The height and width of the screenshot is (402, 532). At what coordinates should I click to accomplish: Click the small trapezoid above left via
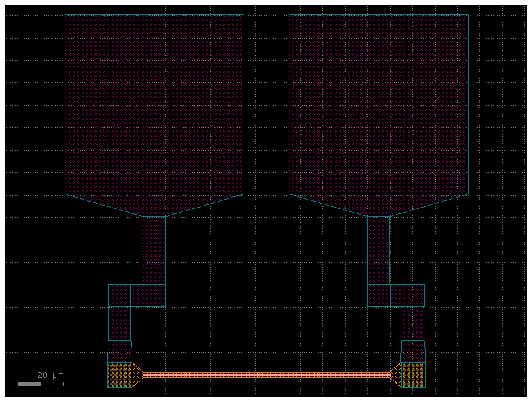(x=119, y=351)
